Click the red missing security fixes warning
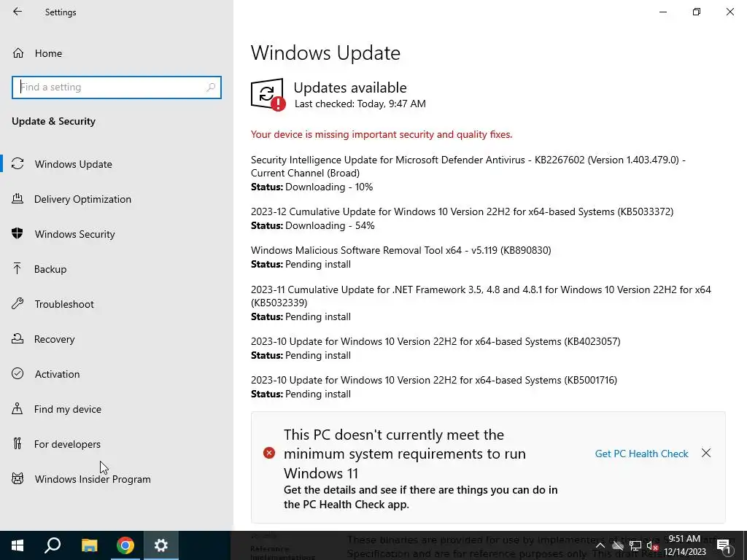The image size is (747, 560). (x=381, y=134)
